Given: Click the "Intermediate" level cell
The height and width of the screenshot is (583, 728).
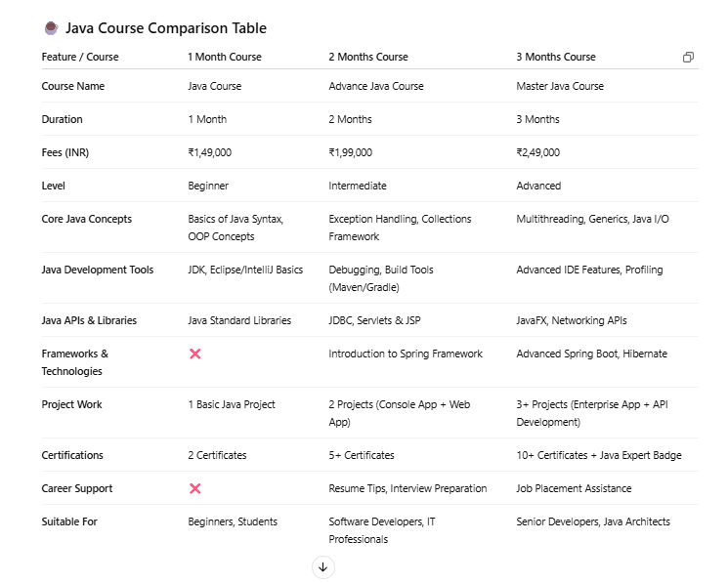Looking at the screenshot, I should (358, 186).
